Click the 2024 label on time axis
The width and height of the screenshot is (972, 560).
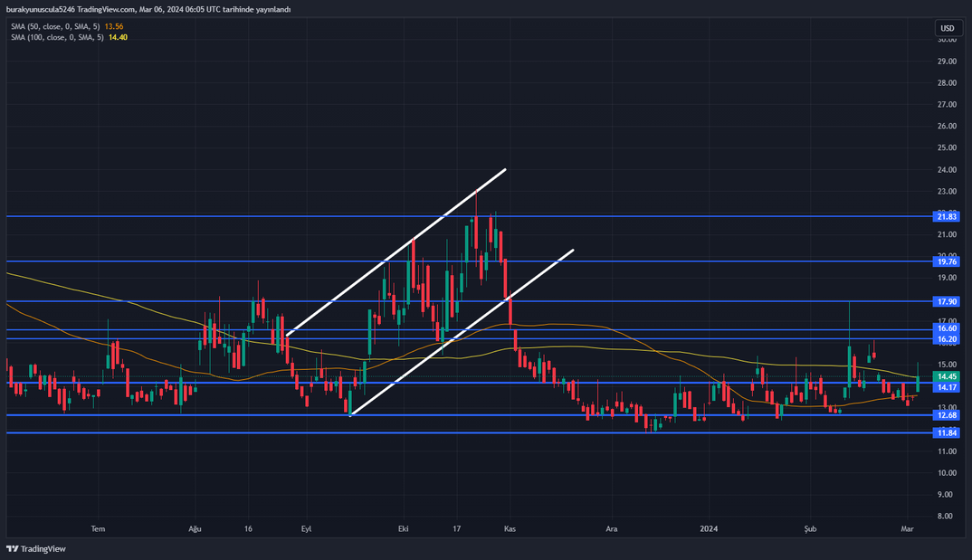710,527
